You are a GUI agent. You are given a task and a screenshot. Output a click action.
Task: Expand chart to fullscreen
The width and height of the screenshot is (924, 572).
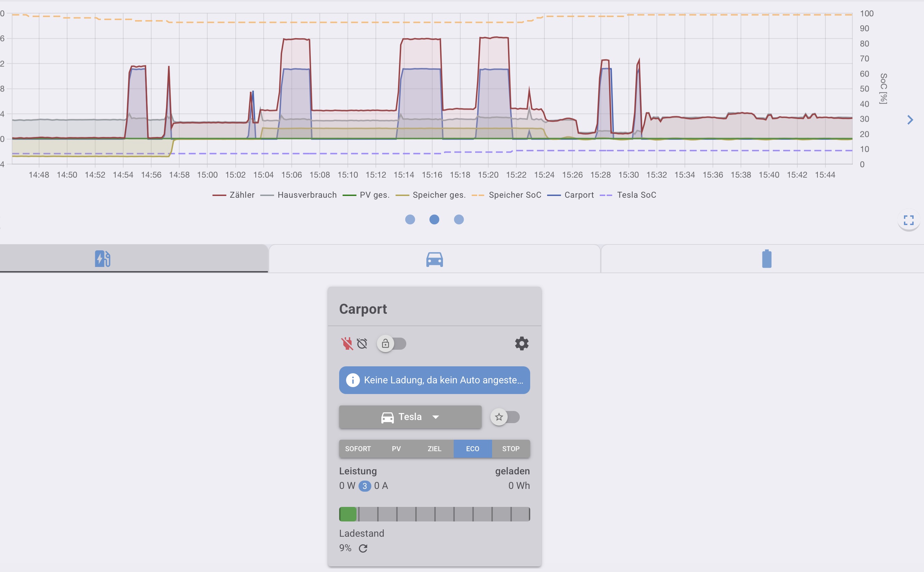click(908, 220)
